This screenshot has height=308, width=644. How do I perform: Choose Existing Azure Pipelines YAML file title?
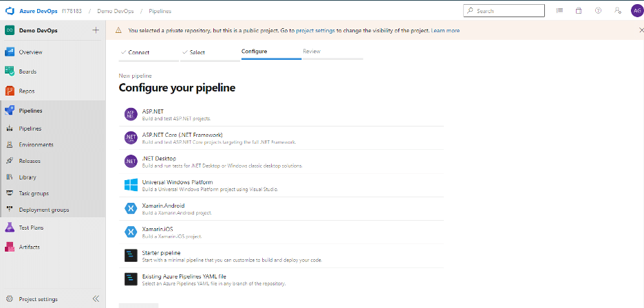click(184, 276)
